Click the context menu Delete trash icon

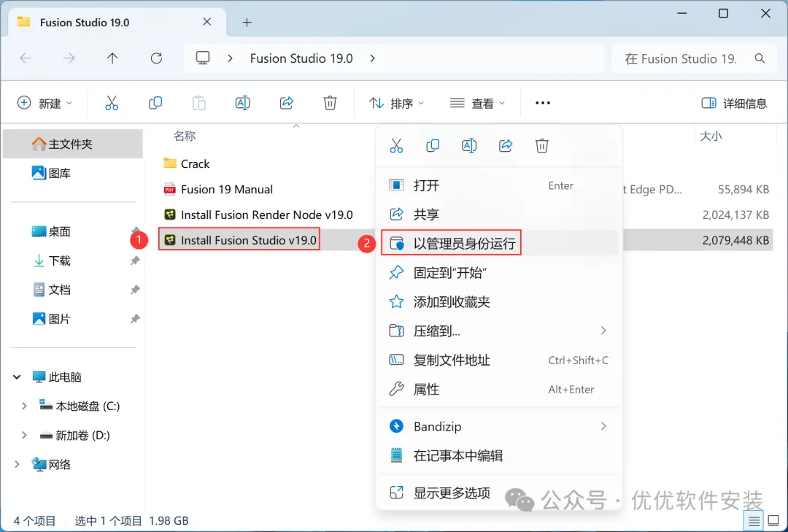541,146
